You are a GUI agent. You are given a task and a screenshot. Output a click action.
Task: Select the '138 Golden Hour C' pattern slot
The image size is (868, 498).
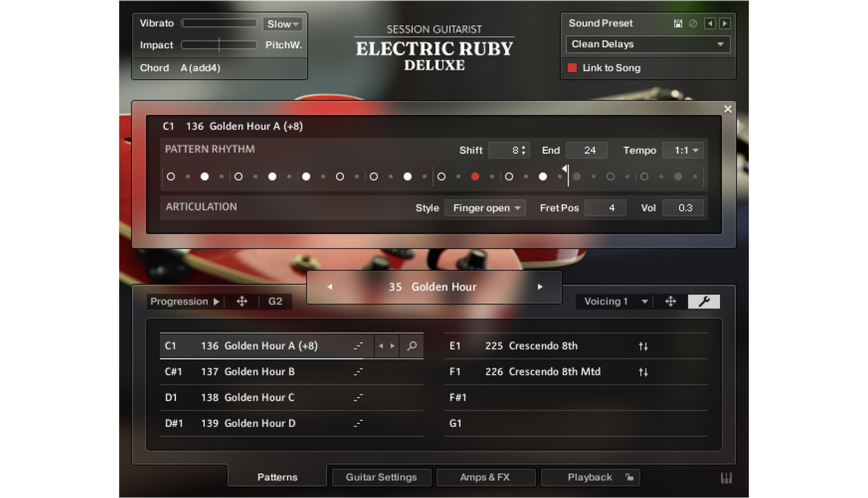coord(291,398)
